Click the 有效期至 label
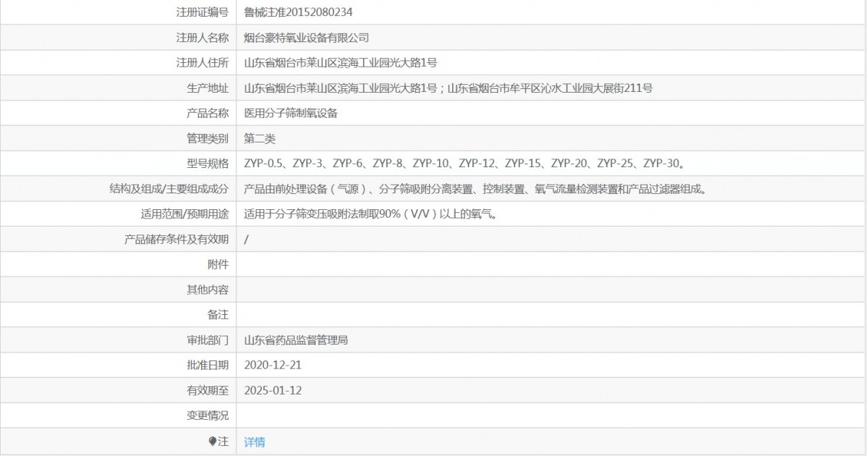Image resolution: width=868 pixels, height=456 pixels. (208, 391)
